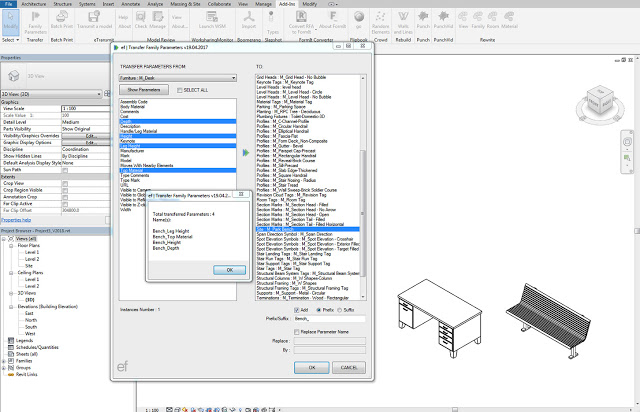640x412 pixels.
Task: Open the Family Parameters Transfer tool
Action: pos(35,23)
